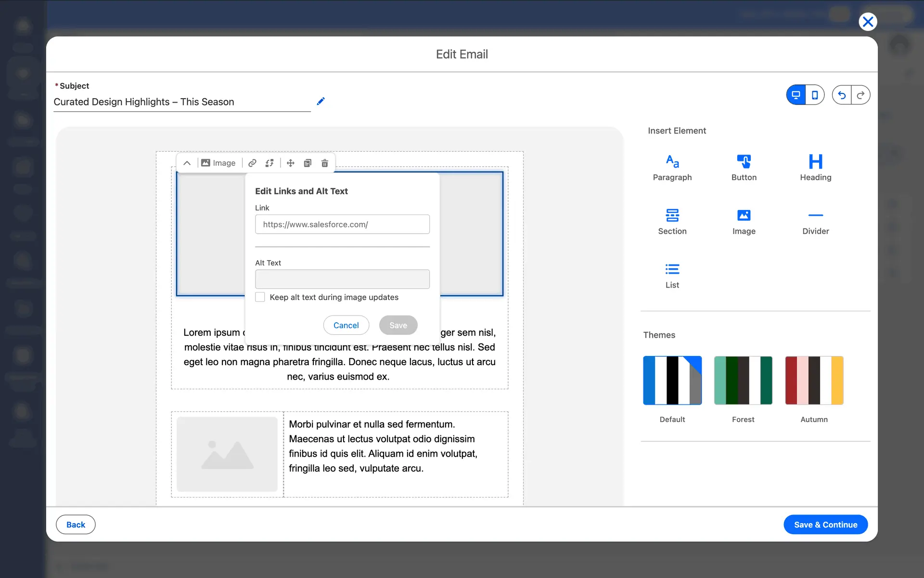This screenshot has height=578, width=924.
Task: Click the Alt Text input field
Action: (x=342, y=279)
